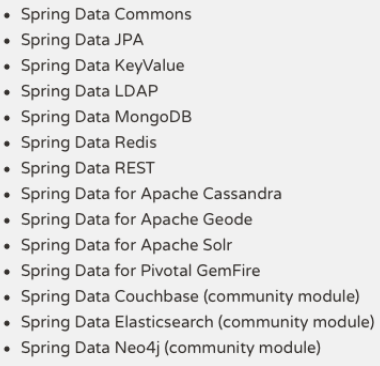Click the bullet beside Spring Data Redis
Viewport: 380px width, 366px height.
pyautogui.click(x=7, y=144)
